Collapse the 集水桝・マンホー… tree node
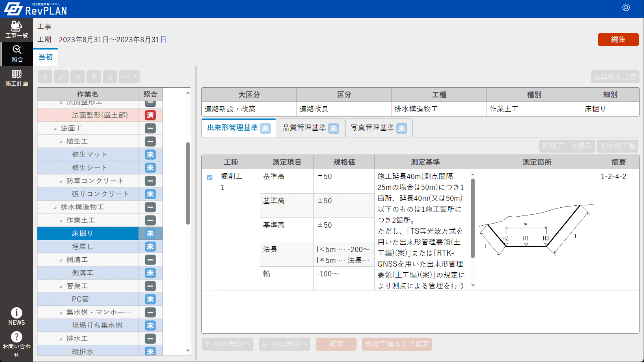The image size is (644, 362). [x=61, y=312]
